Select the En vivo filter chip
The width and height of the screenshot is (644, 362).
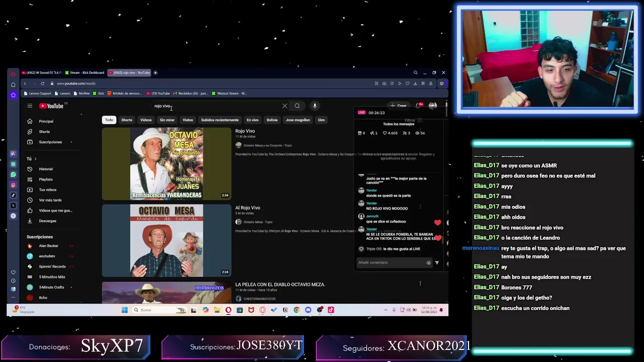[253, 120]
